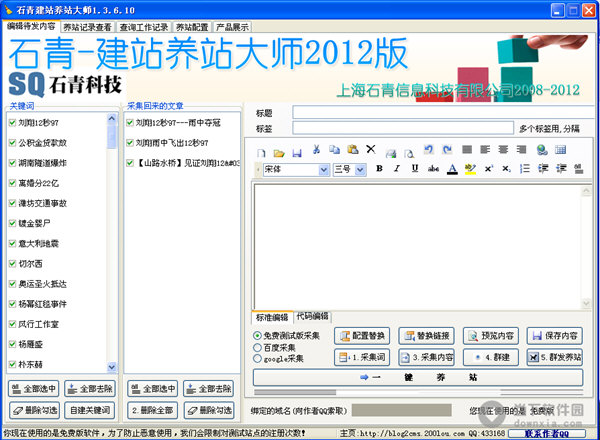Click 2.删除全部 button
The height and width of the screenshot is (440, 600).
(152, 410)
